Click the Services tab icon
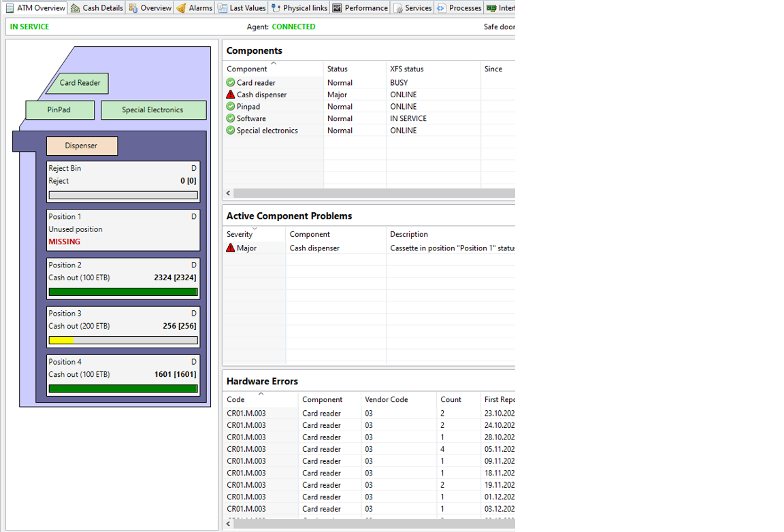784x532 pixels. [398, 8]
